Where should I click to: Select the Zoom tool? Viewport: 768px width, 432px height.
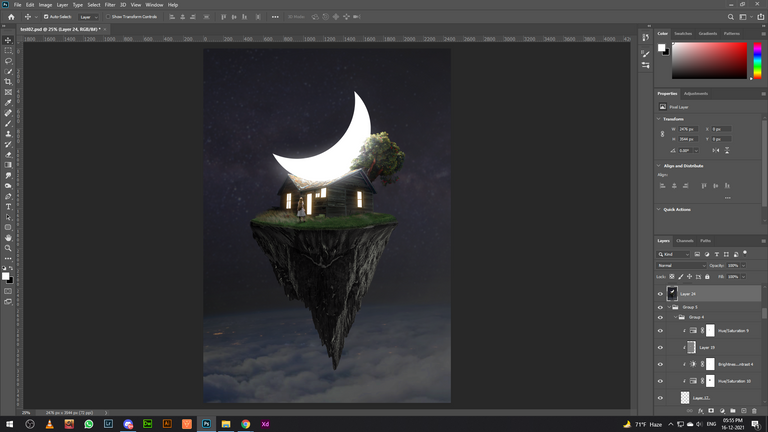coord(8,248)
